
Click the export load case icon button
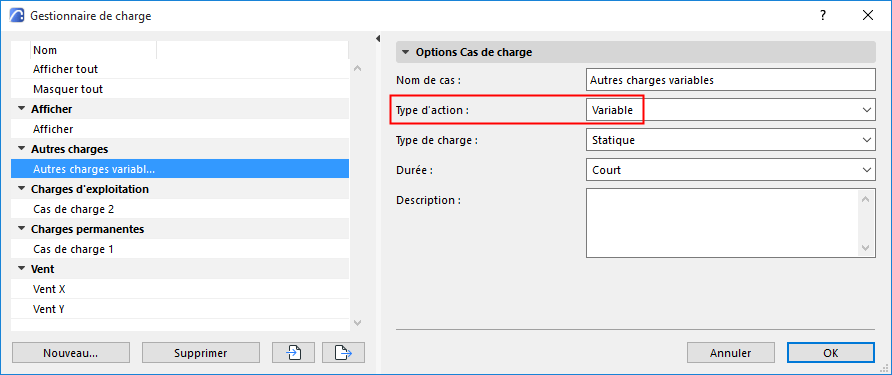[343, 353]
